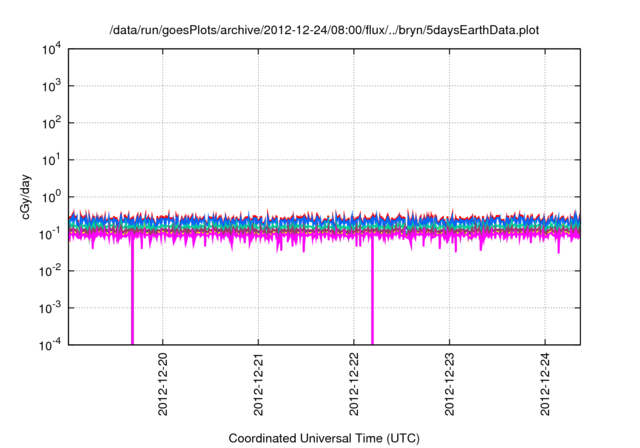Click the 2012-12-22 date tick label
The width and height of the screenshot is (640, 448).
(x=354, y=384)
